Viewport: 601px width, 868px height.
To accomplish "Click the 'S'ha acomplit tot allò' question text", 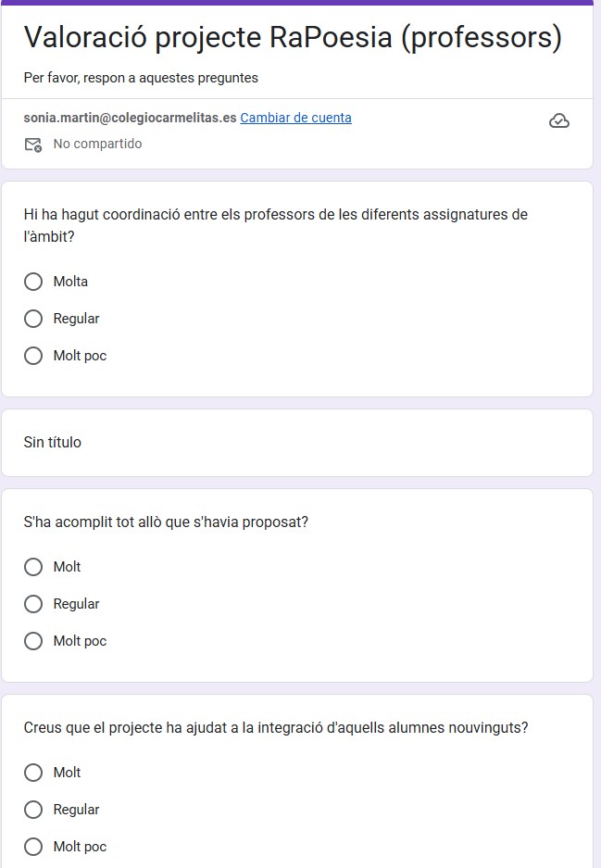I will pos(166,522).
